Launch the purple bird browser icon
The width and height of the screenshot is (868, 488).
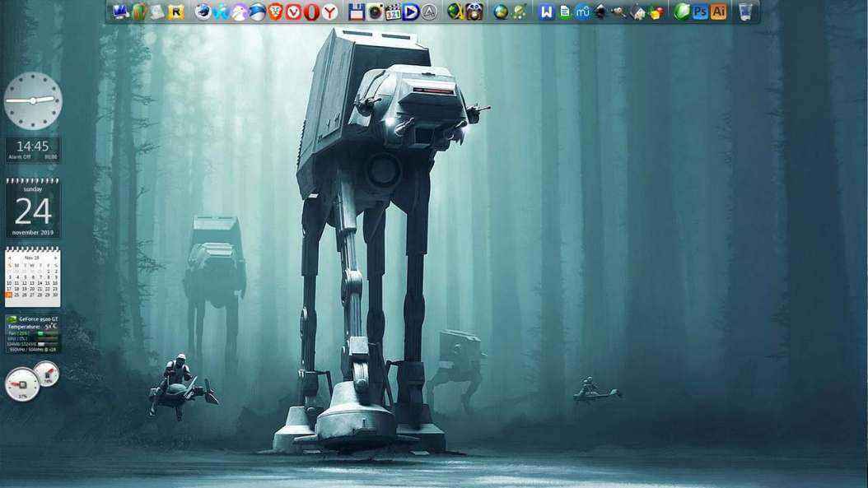(239, 12)
